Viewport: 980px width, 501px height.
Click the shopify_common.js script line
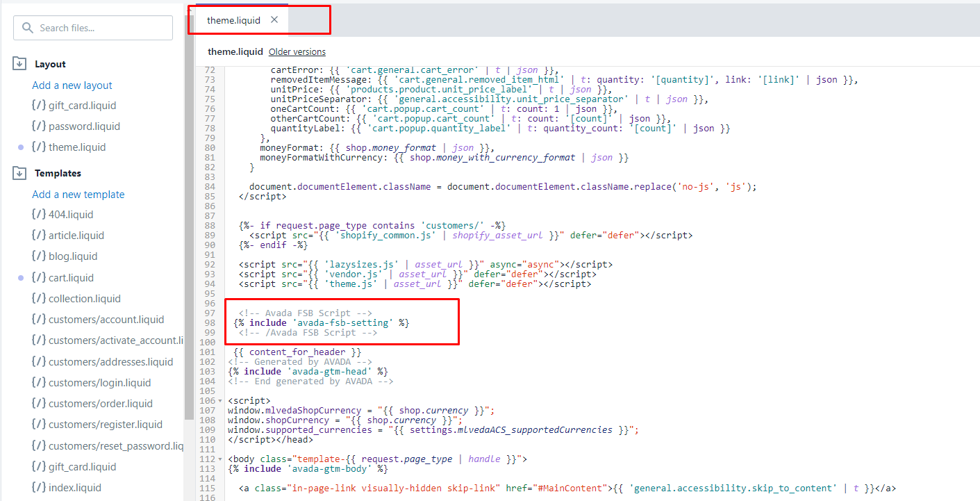coord(471,236)
